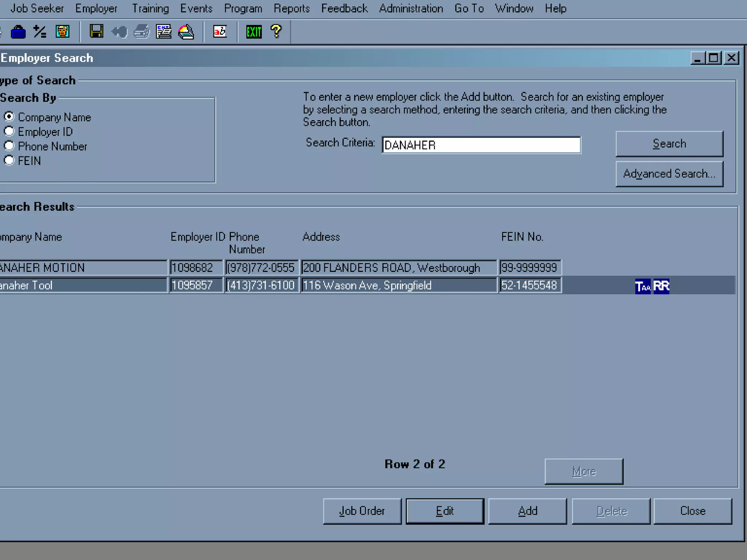This screenshot has width=747, height=560.
Task: Click the green EXIT toolbar icon
Action: coord(254,32)
